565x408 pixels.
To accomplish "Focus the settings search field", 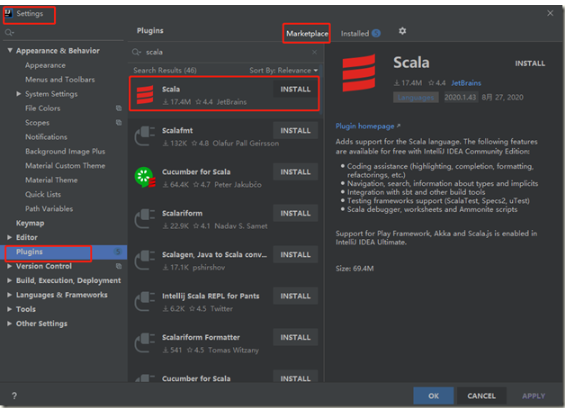I will tap(63, 33).
